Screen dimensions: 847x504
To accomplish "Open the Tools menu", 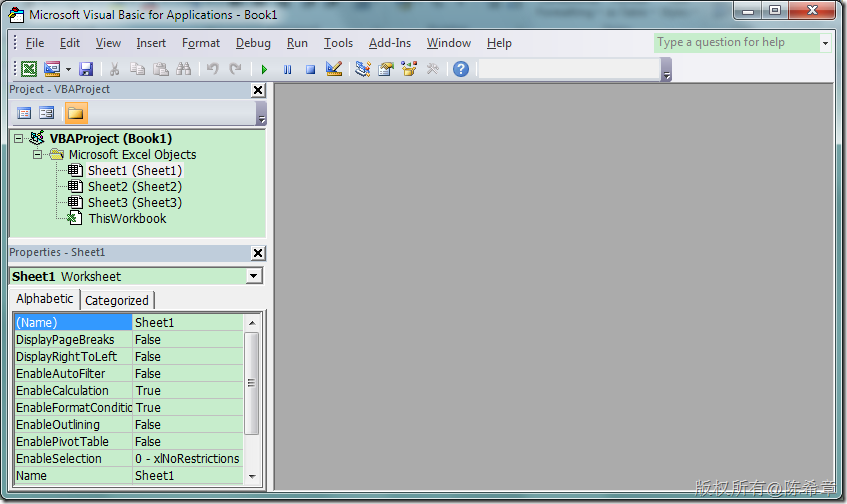I will [338, 43].
